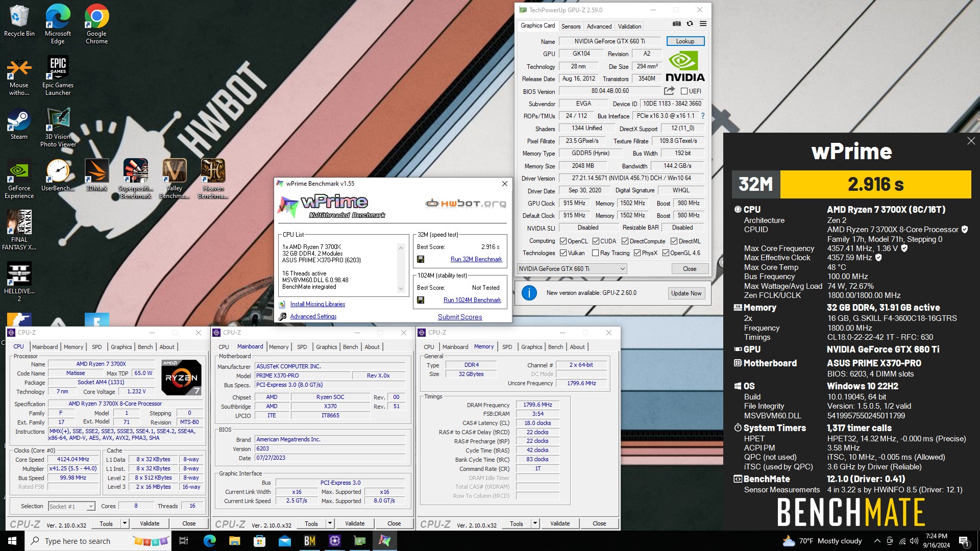
Task: Click Submit Scores link in wPrime
Action: tap(460, 317)
